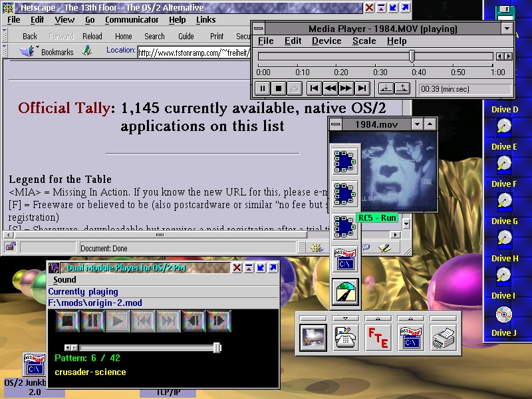Open the Netscape Bookmarks icon
The width and height of the screenshot is (532, 399).
click(x=28, y=51)
